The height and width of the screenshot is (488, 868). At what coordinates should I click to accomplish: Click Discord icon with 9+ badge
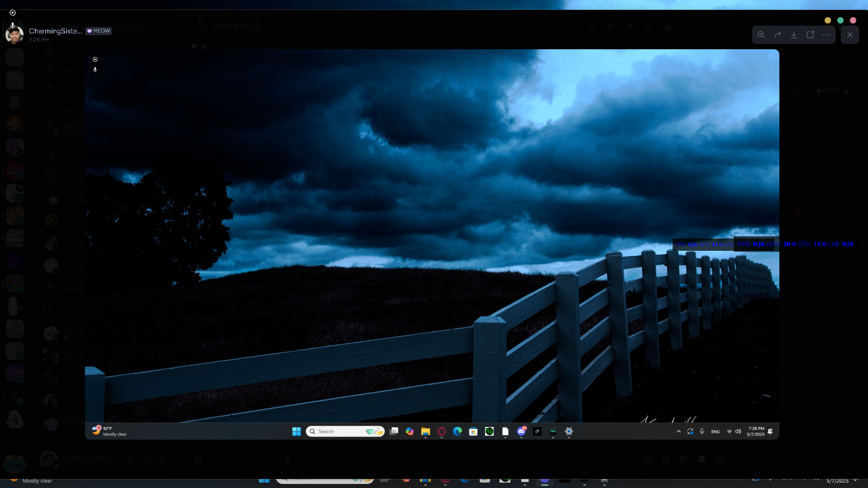[521, 432]
